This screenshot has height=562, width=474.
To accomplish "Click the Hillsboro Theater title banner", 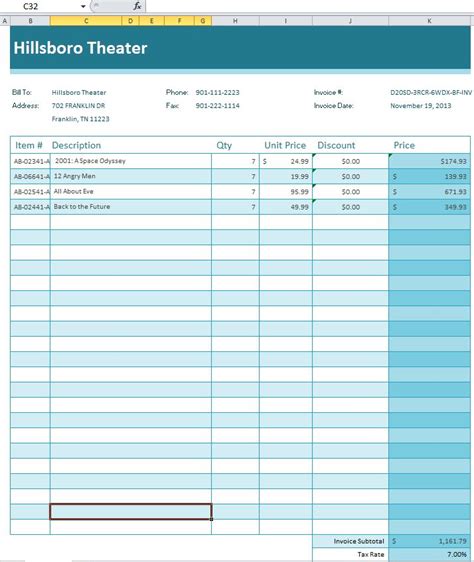I will [240, 48].
